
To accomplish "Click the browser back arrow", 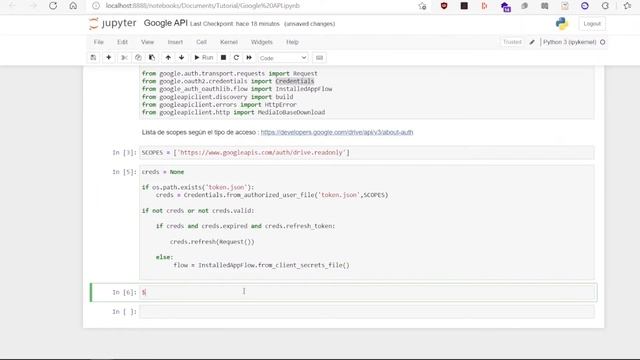I will [13, 6].
